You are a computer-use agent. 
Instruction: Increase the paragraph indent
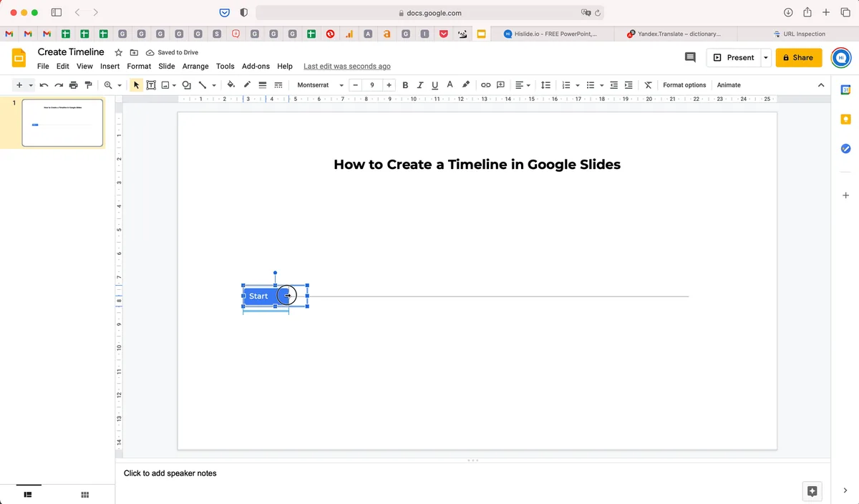coord(629,85)
